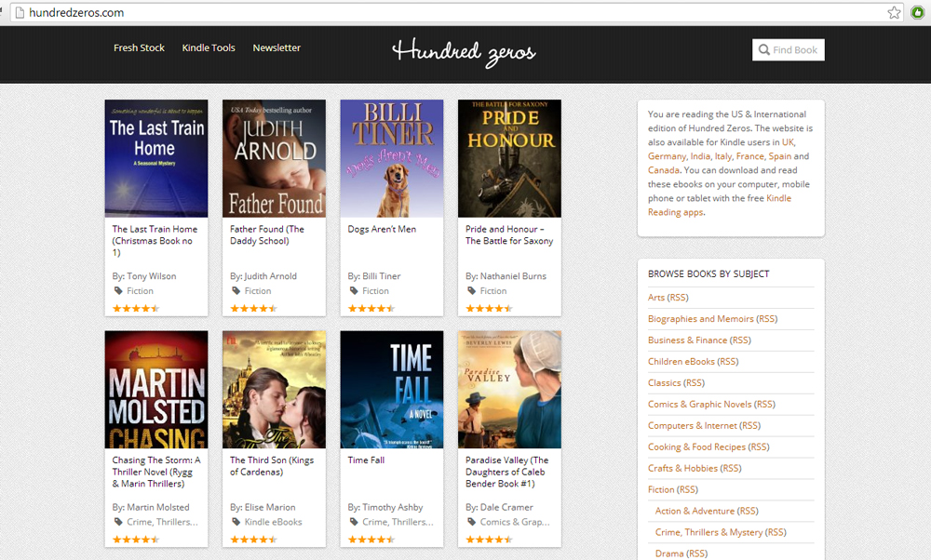Screen dimensions: 931x560
Task: Click the Kindle eBooks tag link
Action: [x=273, y=522]
